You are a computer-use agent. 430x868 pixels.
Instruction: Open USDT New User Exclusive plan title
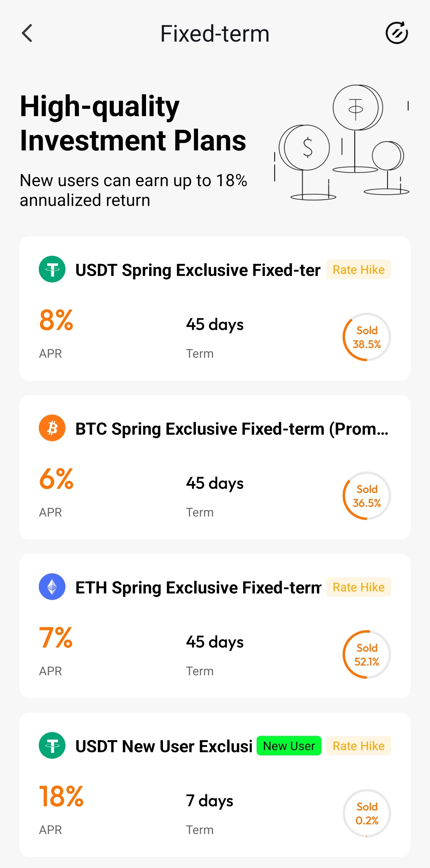click(164, 746)
